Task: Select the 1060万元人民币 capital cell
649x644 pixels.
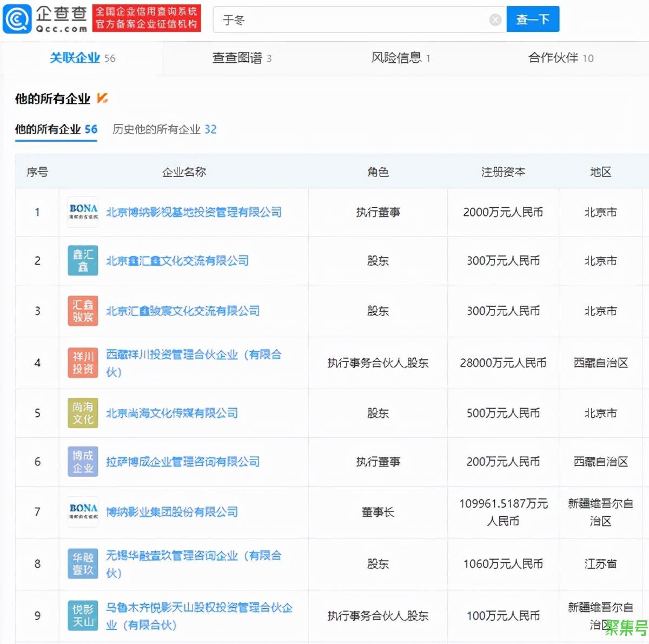Action: (503, 564)
